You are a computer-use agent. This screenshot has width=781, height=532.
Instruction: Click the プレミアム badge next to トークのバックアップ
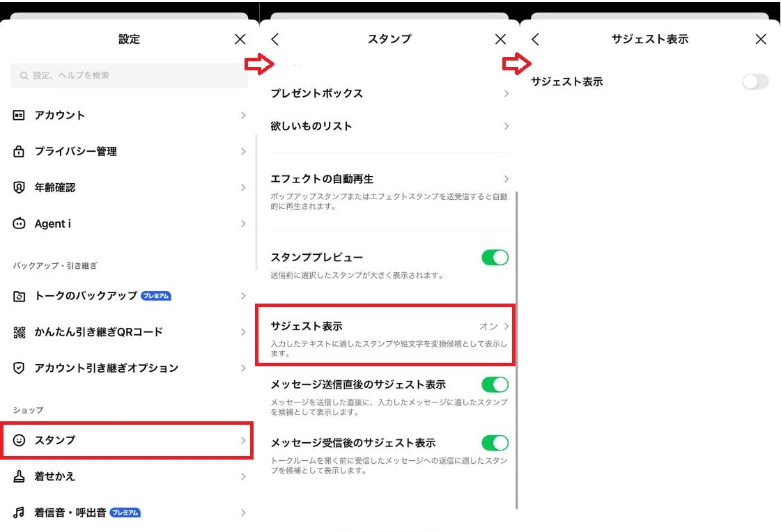(x=156, y=296)
